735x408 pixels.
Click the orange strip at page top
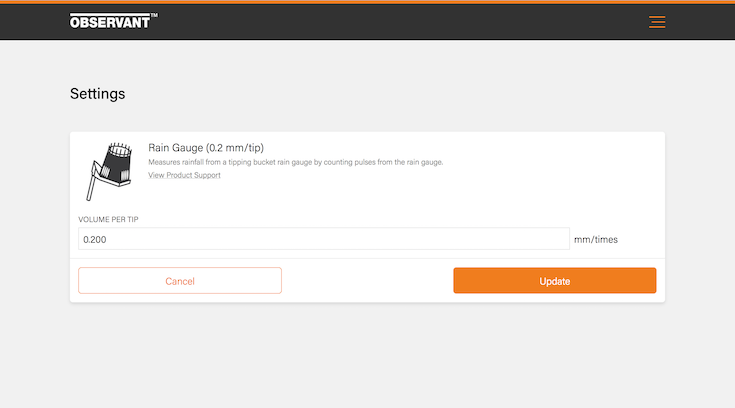coord(367,2)
